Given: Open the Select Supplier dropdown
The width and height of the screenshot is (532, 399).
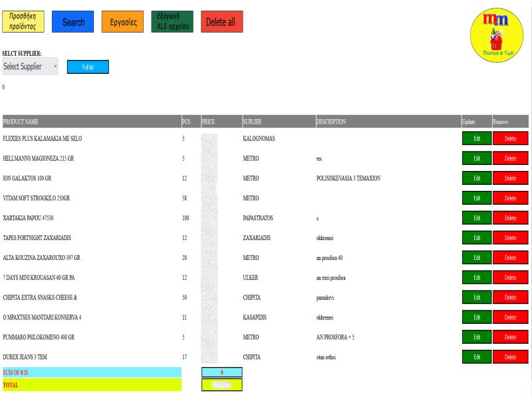Looking at the screenshot, I should [x=30, y=66].
